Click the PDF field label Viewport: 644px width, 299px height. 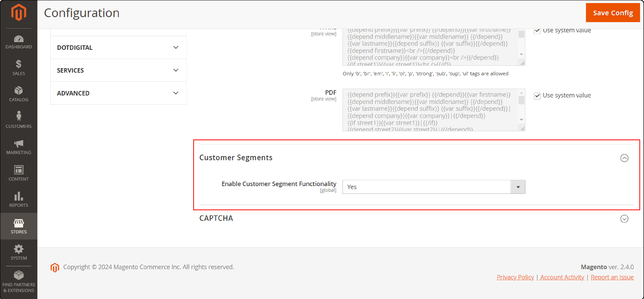[330, 93]
